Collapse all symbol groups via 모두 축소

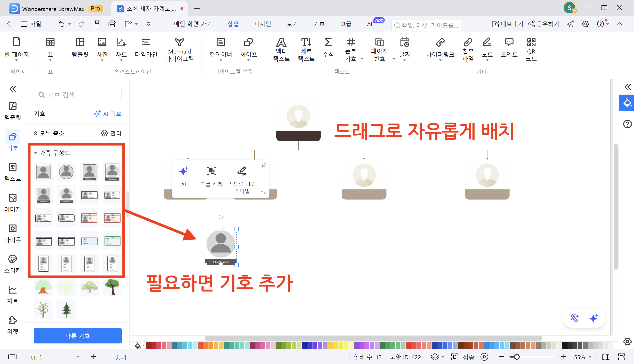[x=49, y=133]
